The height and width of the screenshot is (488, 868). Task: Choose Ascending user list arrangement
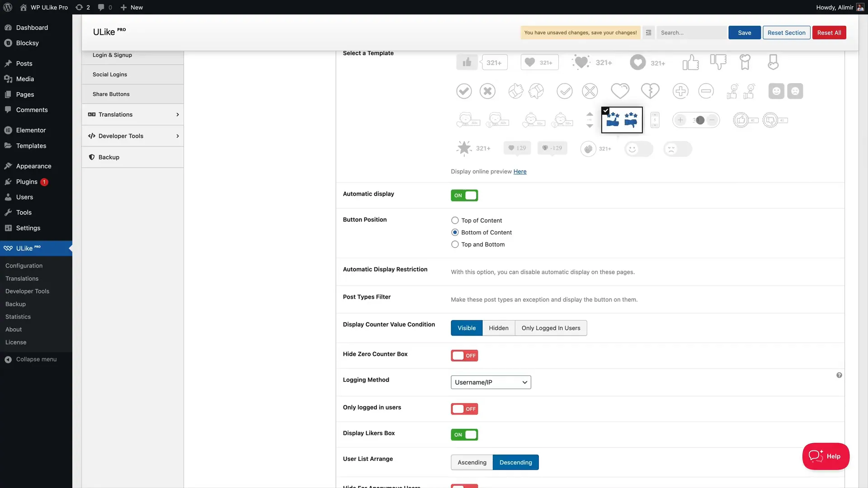tap(472, 462)
